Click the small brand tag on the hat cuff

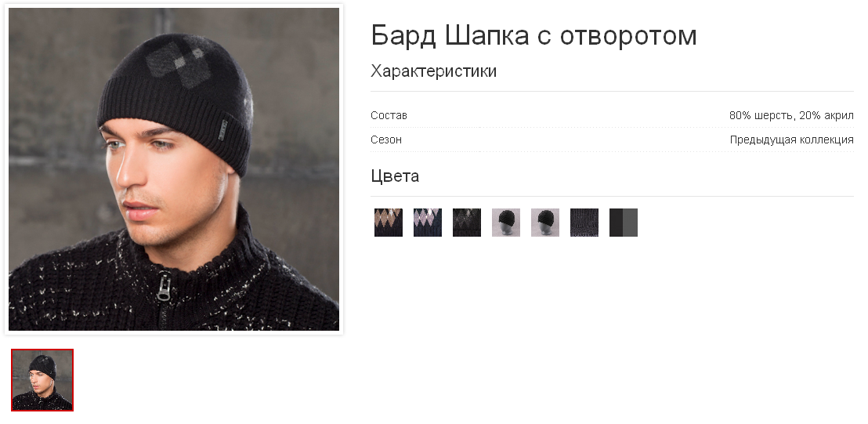point(222,129)
